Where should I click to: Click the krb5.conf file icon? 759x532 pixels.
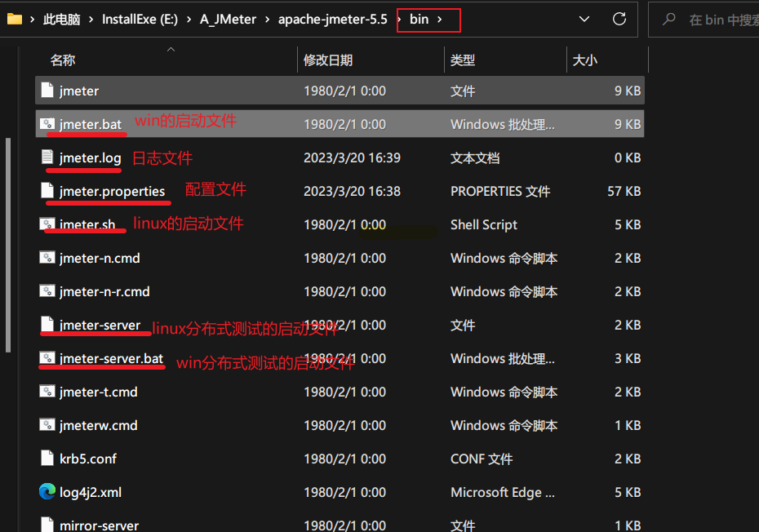point(47,458)
